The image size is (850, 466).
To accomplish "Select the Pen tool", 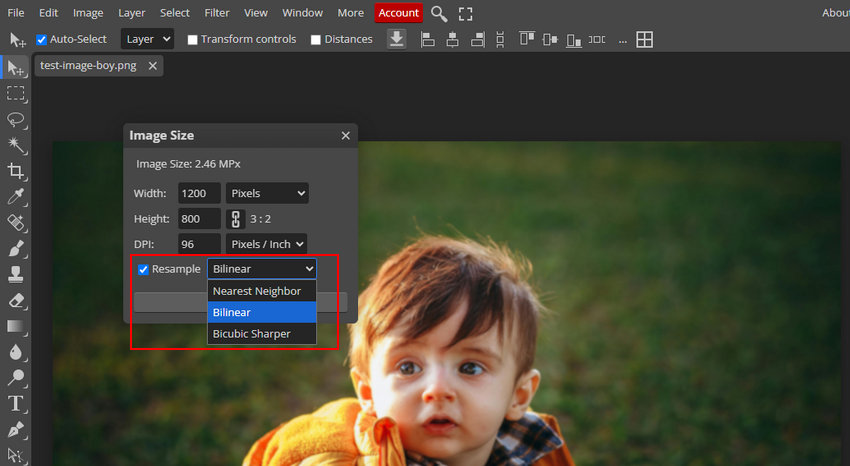I will pos(16,429).
